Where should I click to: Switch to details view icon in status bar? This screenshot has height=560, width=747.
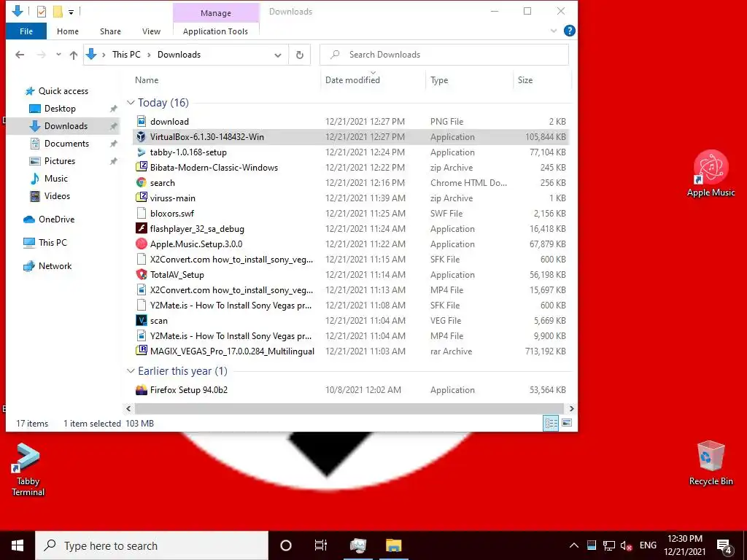551,423
